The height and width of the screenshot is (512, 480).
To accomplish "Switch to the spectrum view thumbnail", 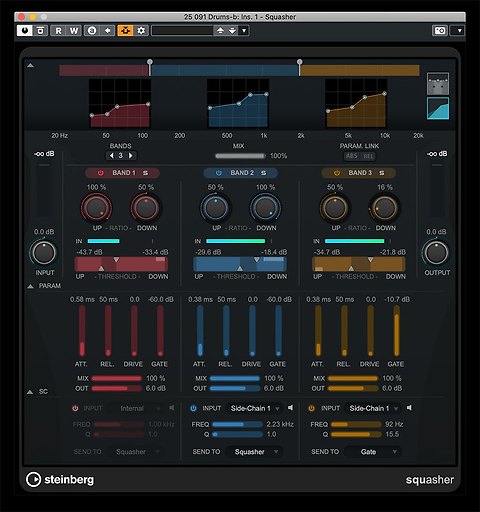I will pyautogui.click(x=438, y=84).
